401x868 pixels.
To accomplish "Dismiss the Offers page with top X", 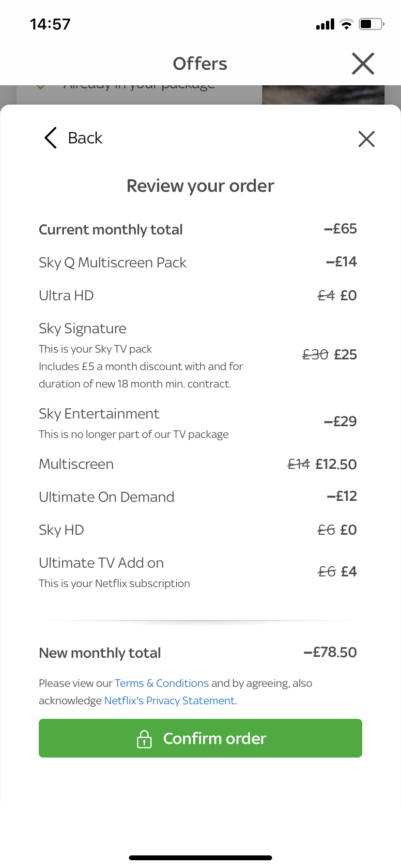I will click(x=363, y=64).
